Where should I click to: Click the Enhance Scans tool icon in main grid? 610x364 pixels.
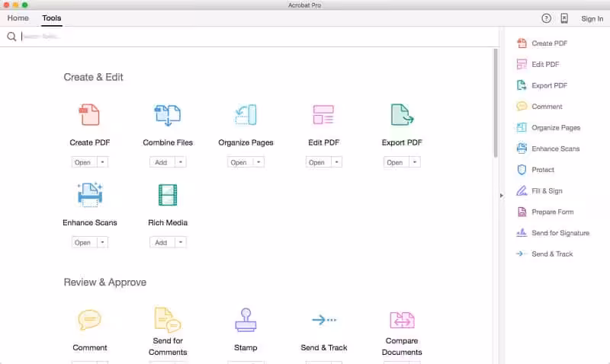coord(90,195)
